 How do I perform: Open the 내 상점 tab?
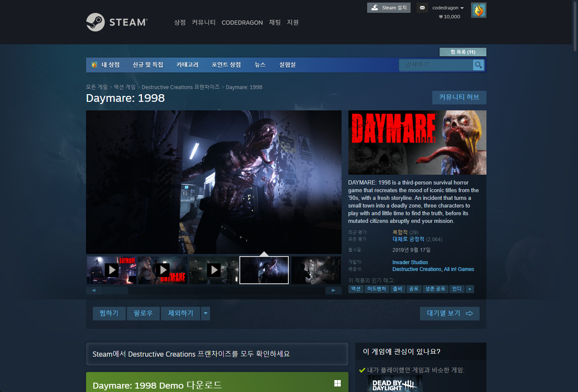coord(110,65)
